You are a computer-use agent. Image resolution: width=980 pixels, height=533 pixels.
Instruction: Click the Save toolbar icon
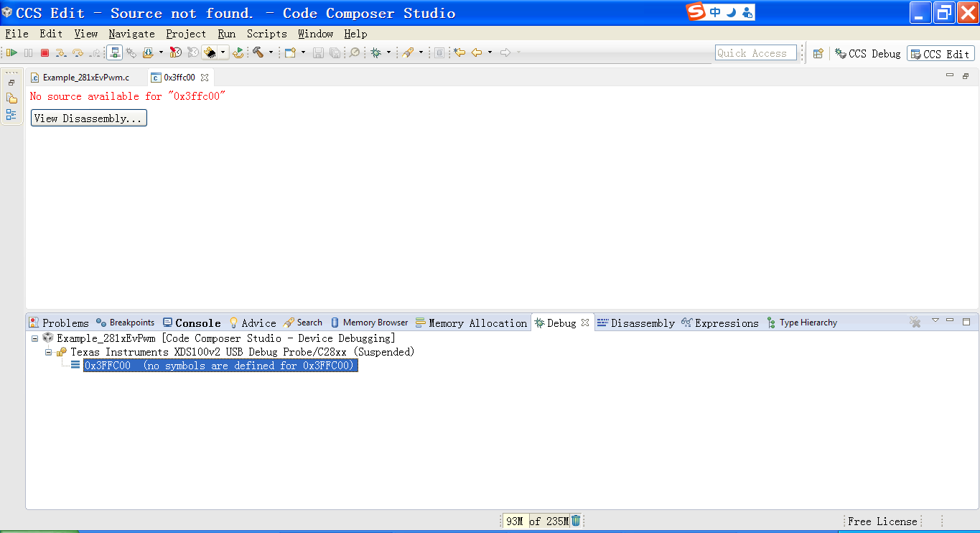click(318, 52)
